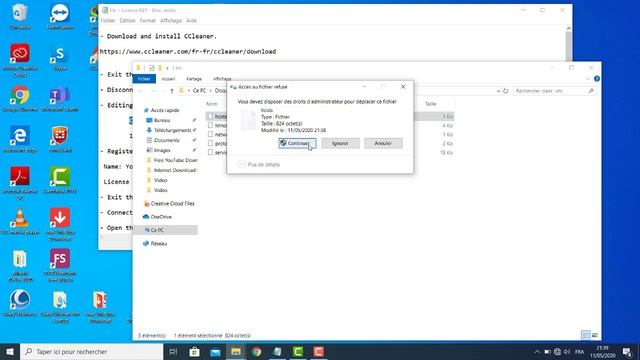This screenshot has width=640, height=360.
Task: Click Chrome icon on the taskbar
Action: 256,351
